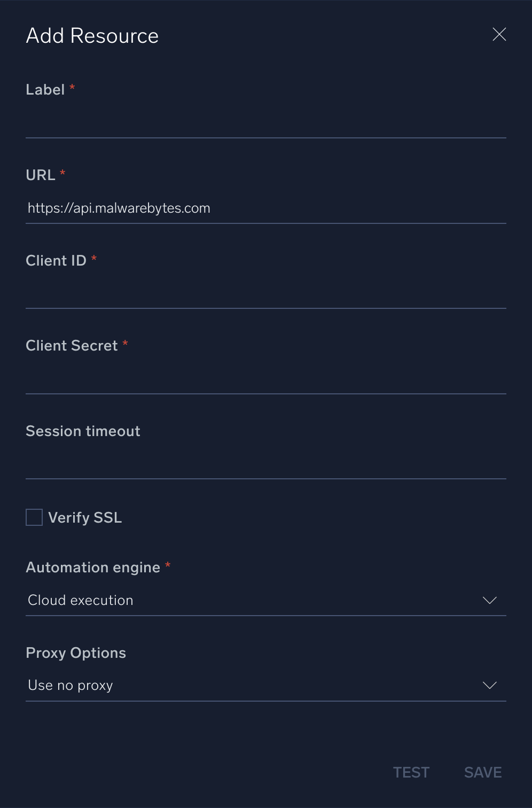Click the Session timeout field
The image size is (532, 808).
tap(265, 465)
